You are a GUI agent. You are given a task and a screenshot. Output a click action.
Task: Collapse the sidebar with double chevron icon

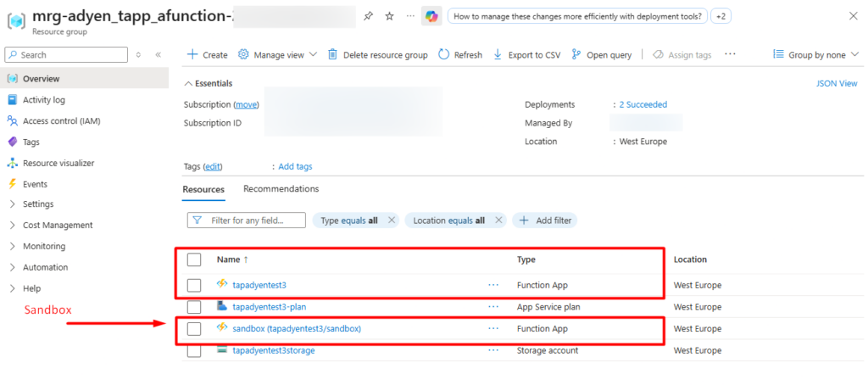[159, 55]
